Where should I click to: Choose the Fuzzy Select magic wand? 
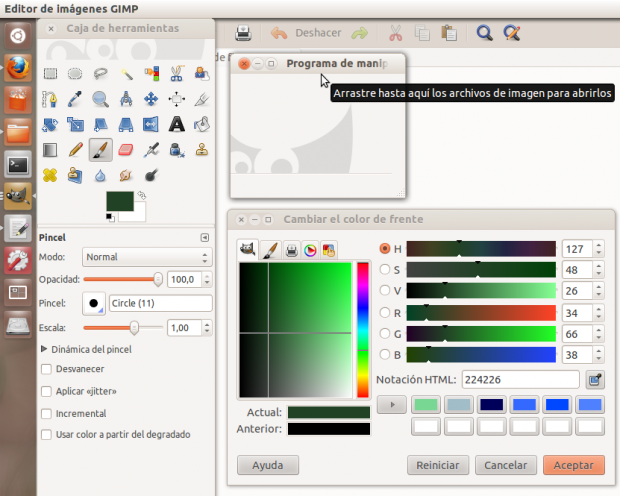126,73
